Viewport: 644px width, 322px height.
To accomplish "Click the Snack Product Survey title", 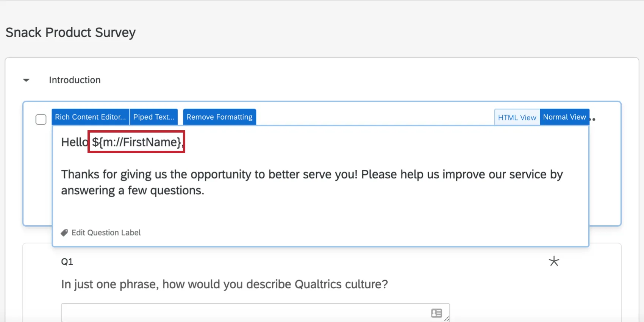I will click(x=70, y=33).
